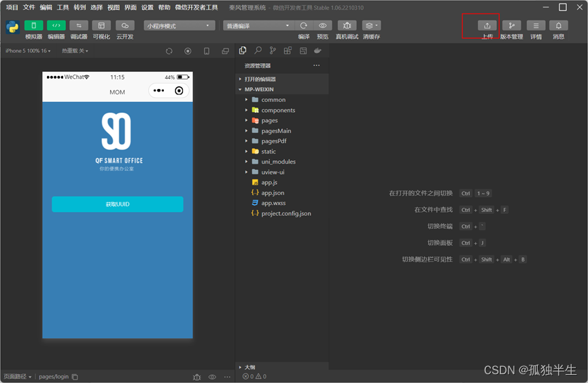Image resolution: width=588 pixels, height=383 pixels.
Task: Open resource manager more options (...)
Action: (x=317, y=65)
